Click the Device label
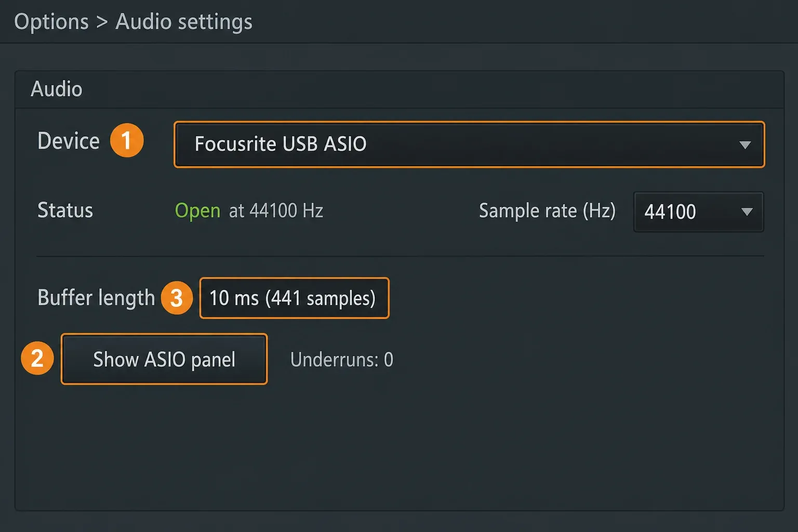798x532 pixels. pos(69,141)
